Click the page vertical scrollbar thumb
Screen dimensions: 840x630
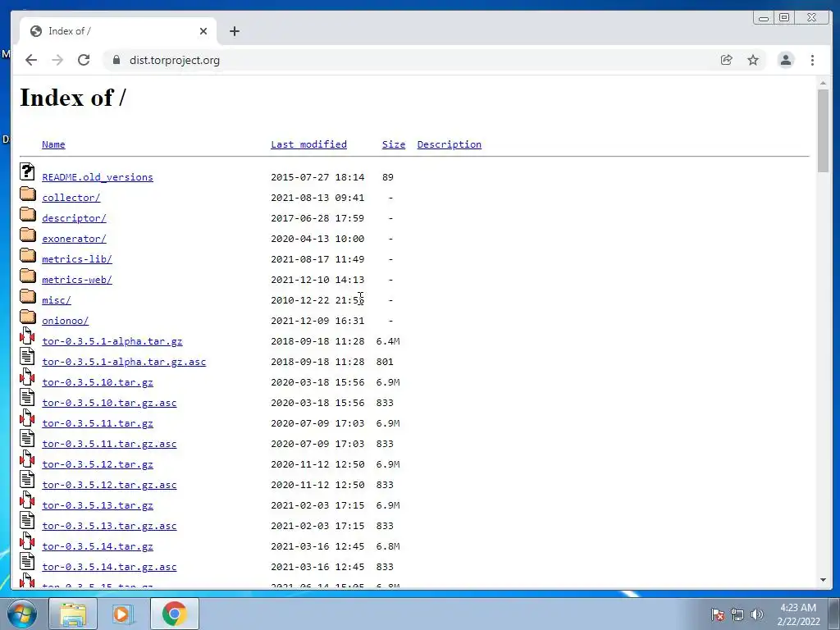click(823, 130)
